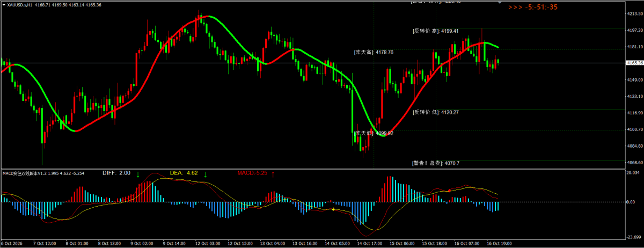Click the 4149.00 price scale value
644x248 pixels.
(635, 80)
